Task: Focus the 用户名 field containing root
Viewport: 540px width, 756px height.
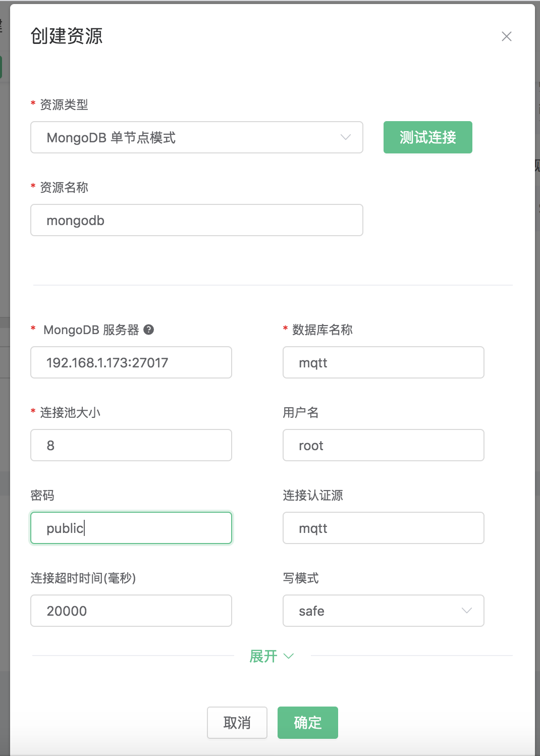Action: click(384, 445)
